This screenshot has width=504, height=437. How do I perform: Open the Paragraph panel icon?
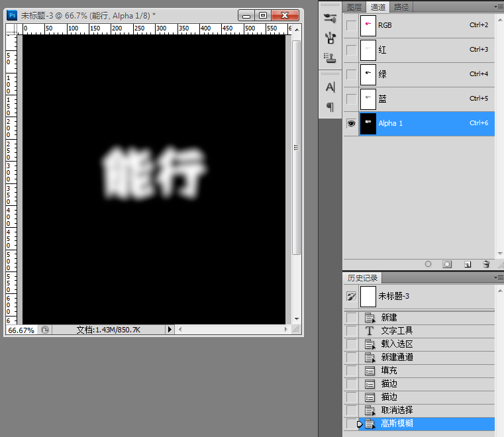(x=330, y=107)
